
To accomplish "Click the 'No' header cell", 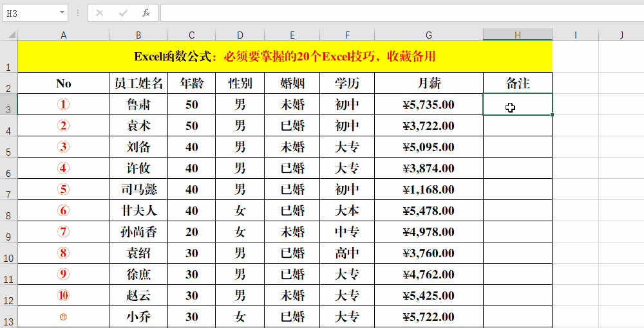I will pos(63,83).
